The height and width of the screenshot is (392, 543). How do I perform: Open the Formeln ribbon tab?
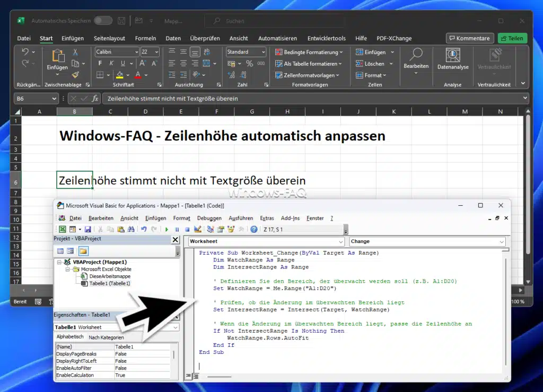tap(145, 38)
